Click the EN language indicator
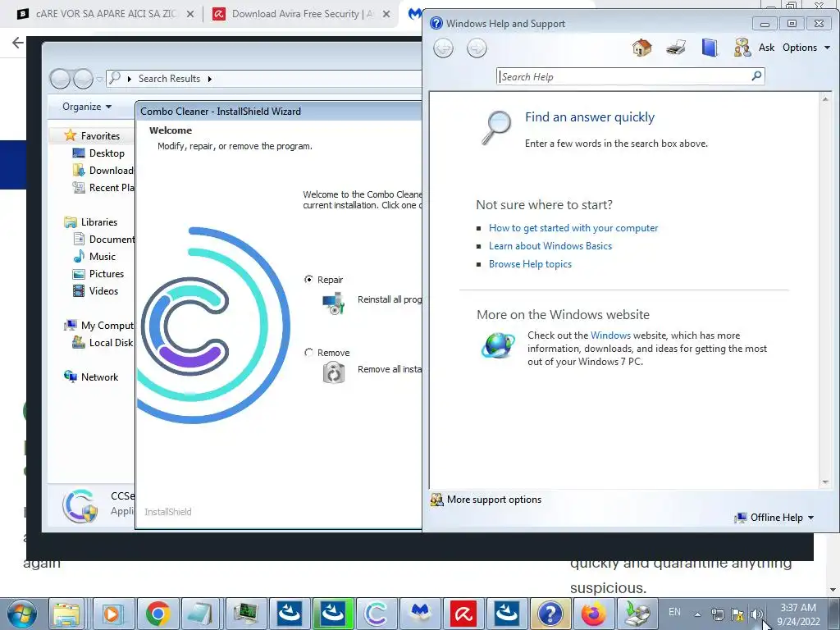The image size is (840, 630). 674,612
